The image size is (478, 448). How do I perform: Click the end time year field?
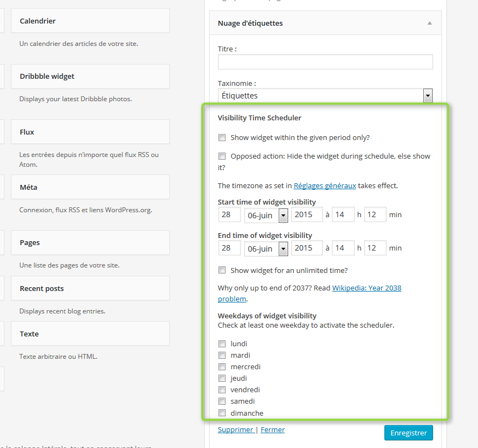[307, 248]
